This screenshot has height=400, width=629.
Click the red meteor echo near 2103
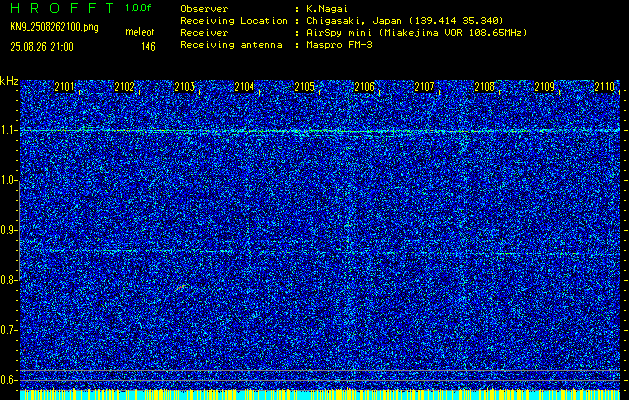tap(181, 287)
